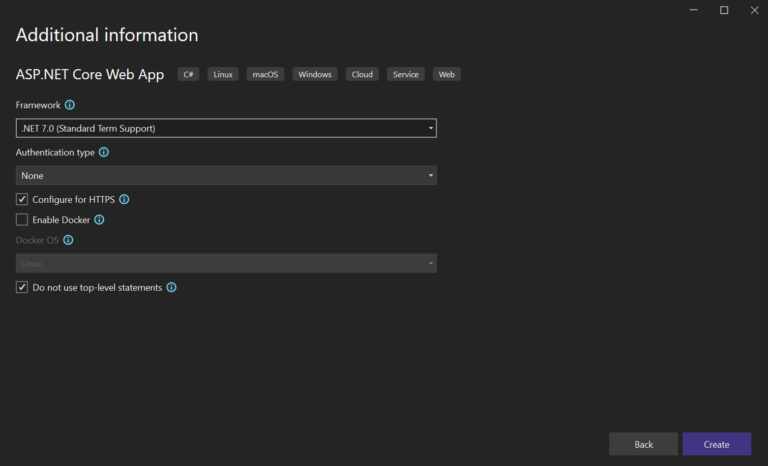Click the Cloud tag label
Image resolution: width=768 pixels, height=466 pixels.
(362, 75)
